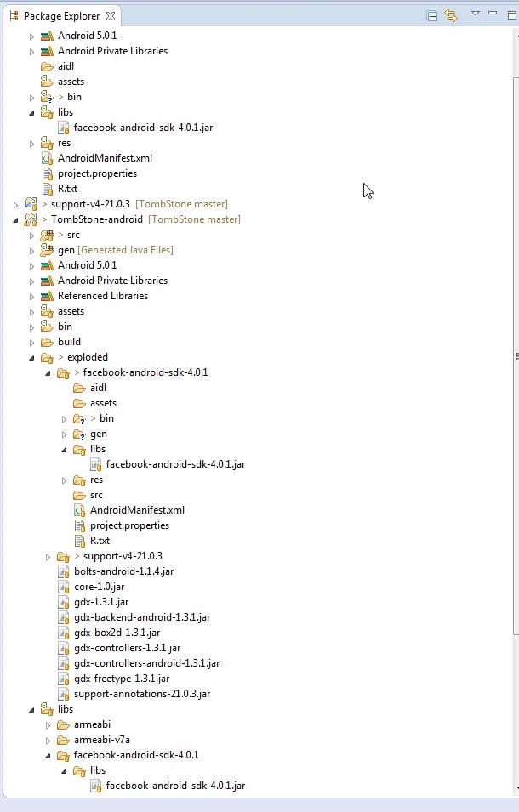The height and width of the screenshot is (812, 519).
Task: Expand the first Android Private Libraries node
Action: point(31,52)
